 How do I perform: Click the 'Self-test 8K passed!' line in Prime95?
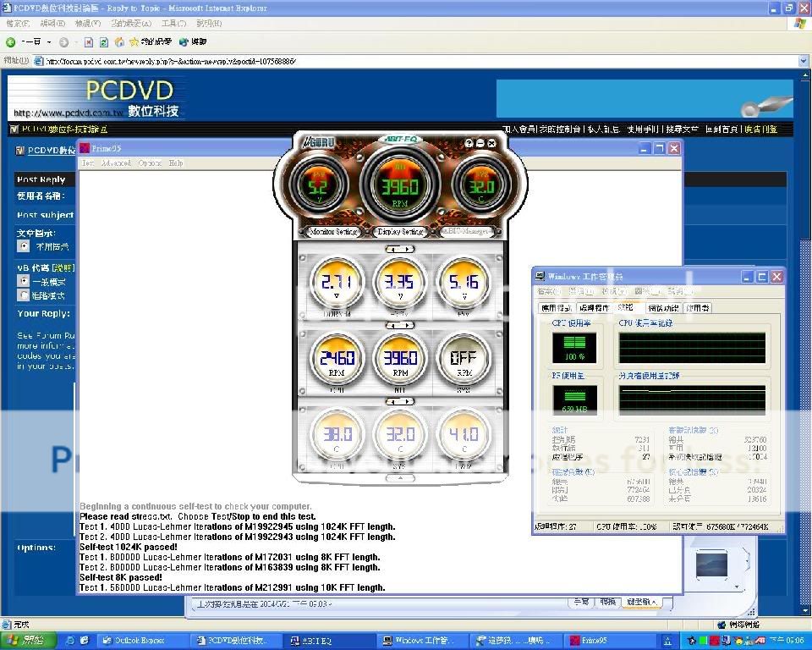[121, 577]
